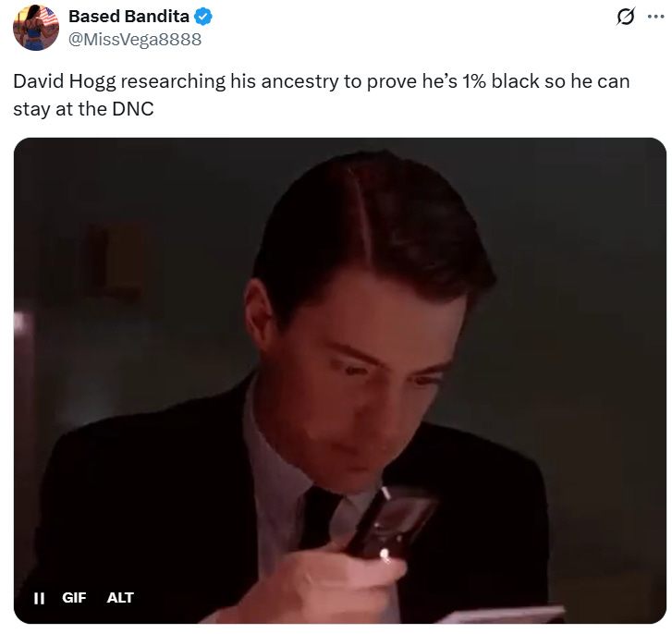Open Based Bandita's profile avatar
The width and height of the screenshot is (672, 634).
(36, 28)
